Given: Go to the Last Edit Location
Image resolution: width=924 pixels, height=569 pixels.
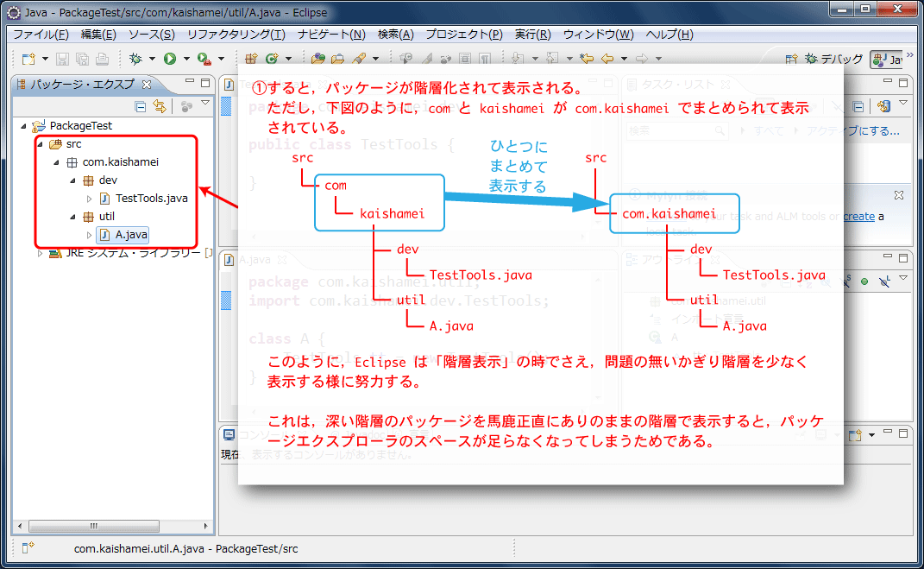Looking at the screenshot, I should [x=587, y=59].
